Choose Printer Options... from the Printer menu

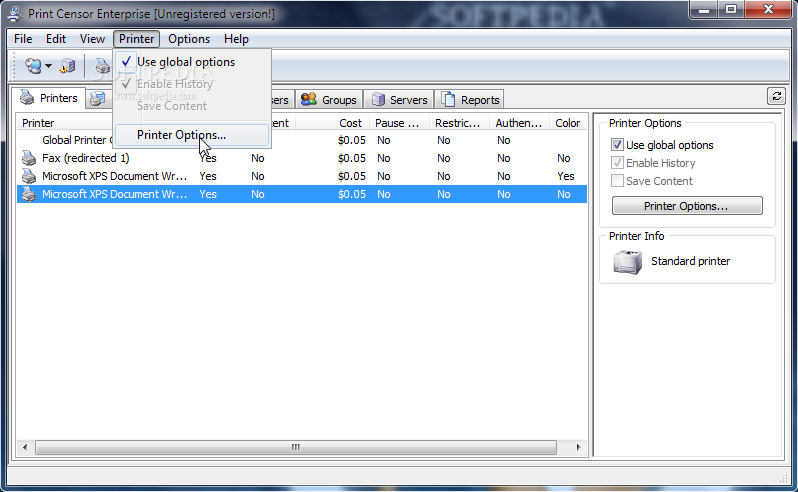pos(192,135)
